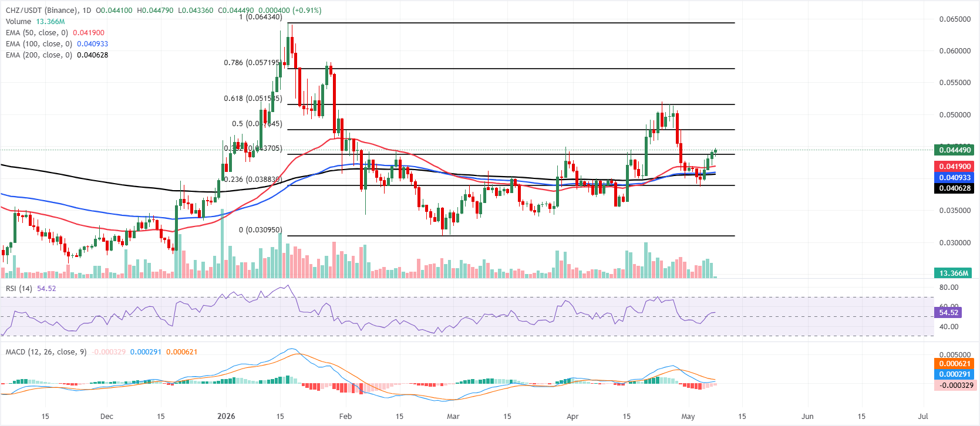Select the EMA 200 indicator legend

point(57,55)
